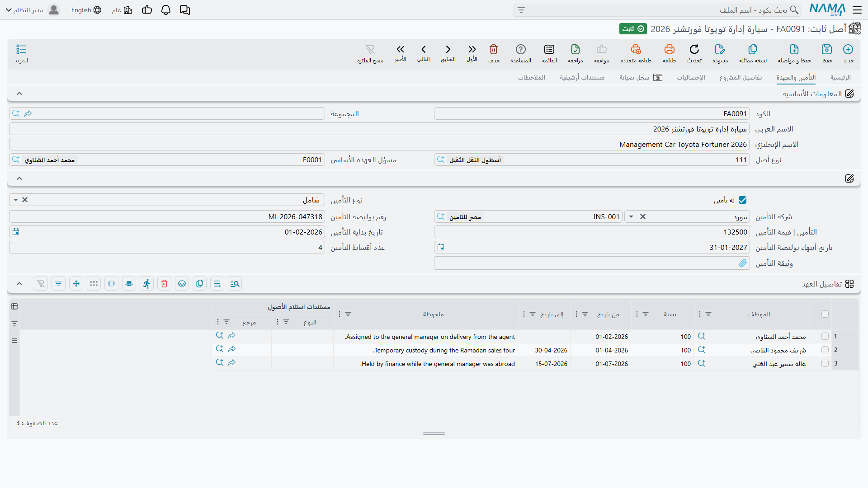Toggle the 'له تأمين' has insurance checkbox
The image size is (868, 488).
tap(743, 200)
